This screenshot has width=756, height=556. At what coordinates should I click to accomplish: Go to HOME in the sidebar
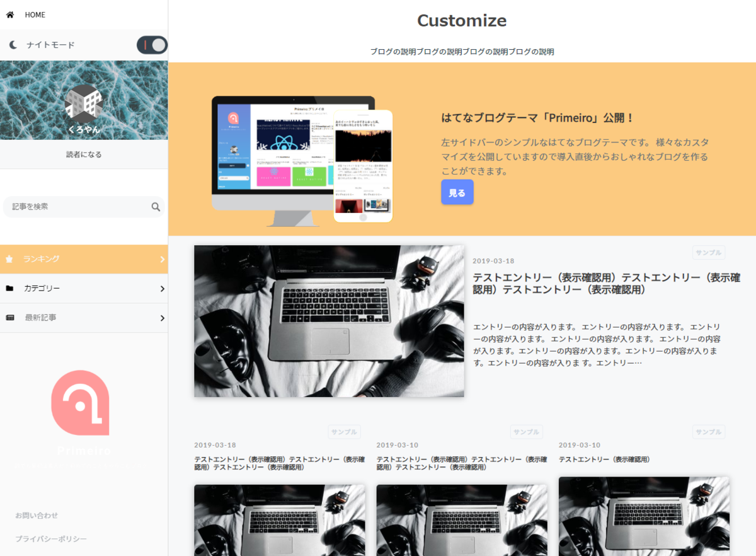pyautogui.click(x=35, y=14)
